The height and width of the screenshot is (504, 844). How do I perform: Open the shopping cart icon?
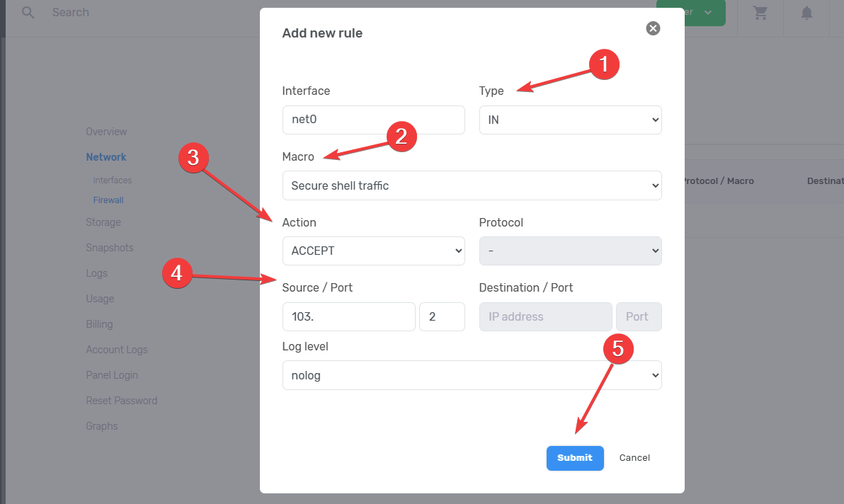pyautogui.click(x=760, y=13)
